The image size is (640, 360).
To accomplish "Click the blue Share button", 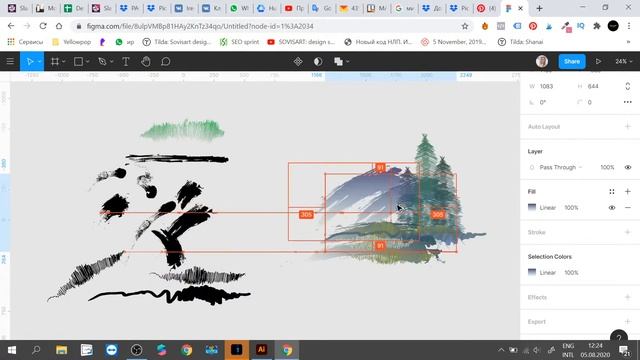I will tap(571, 61).
